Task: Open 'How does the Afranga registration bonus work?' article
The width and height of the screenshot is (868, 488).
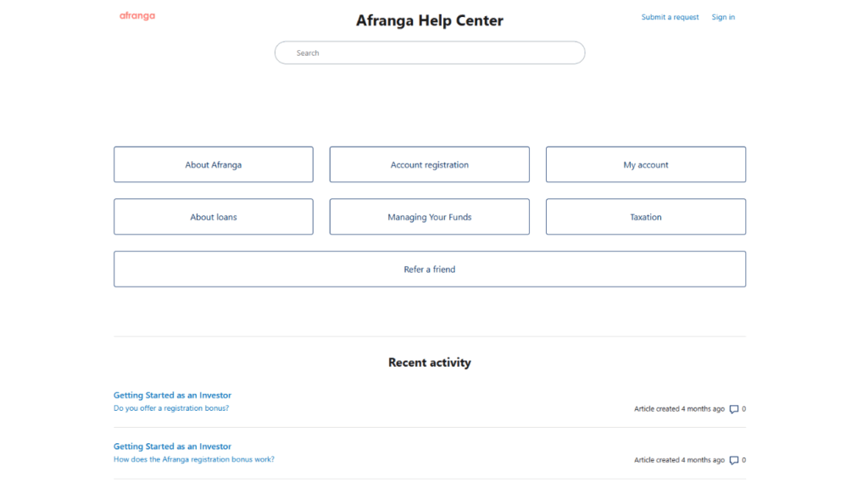Action: point(194,459)
